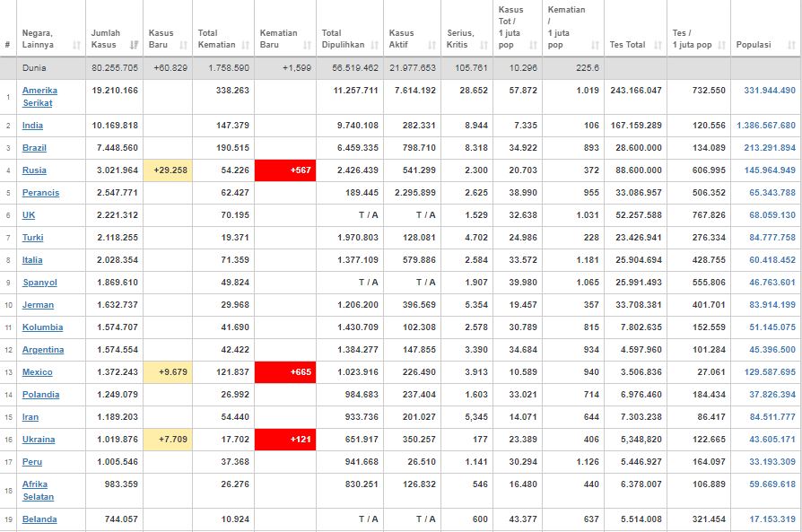Open the Rusia country link
802x532 pixels.
tap(34, 170)
